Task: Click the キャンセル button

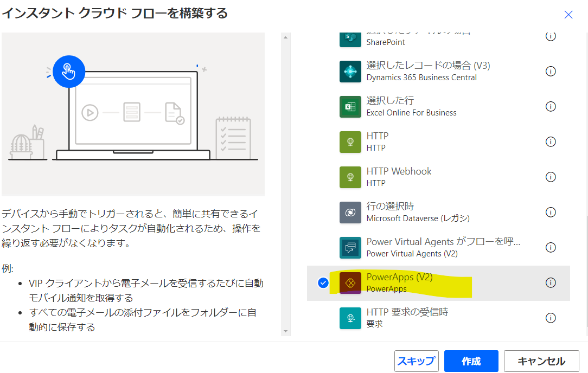Action: [541, 361]
